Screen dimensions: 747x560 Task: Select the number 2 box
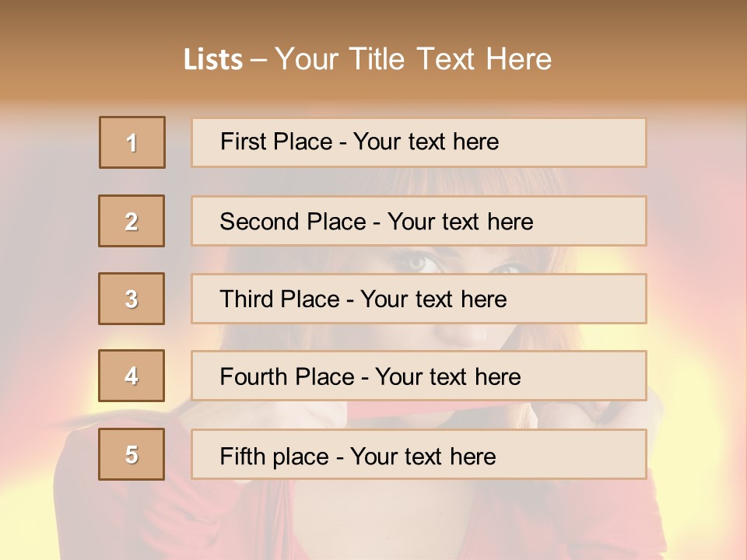[132, 221]
